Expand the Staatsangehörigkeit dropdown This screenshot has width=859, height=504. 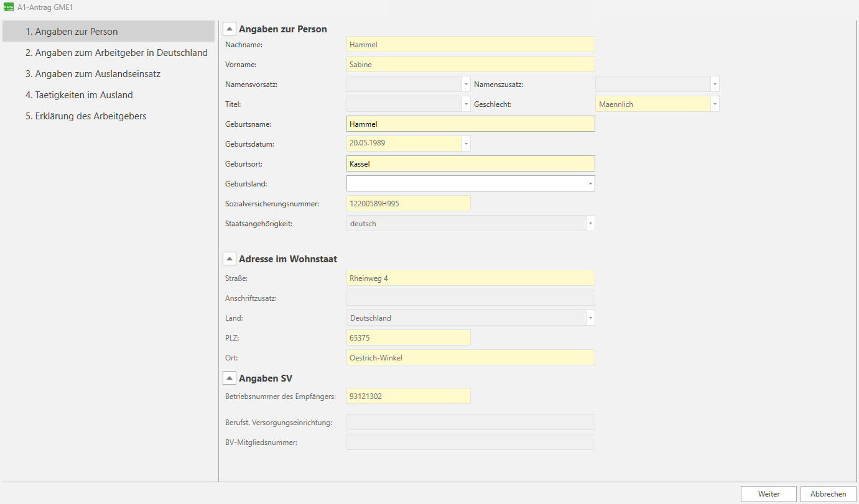[590, 223]
